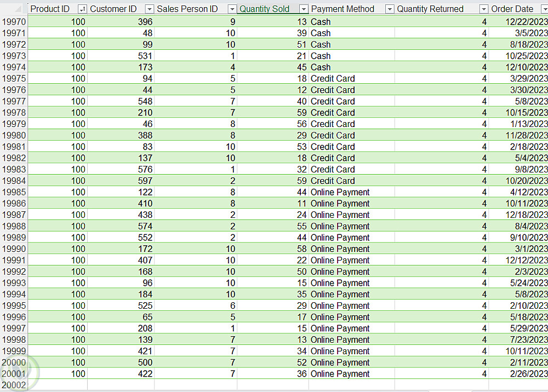Image resolution: width=548 pixels, height=392 pixels.
Task: Click Order Date cell 12/18/2023
Action: [518, 215]
